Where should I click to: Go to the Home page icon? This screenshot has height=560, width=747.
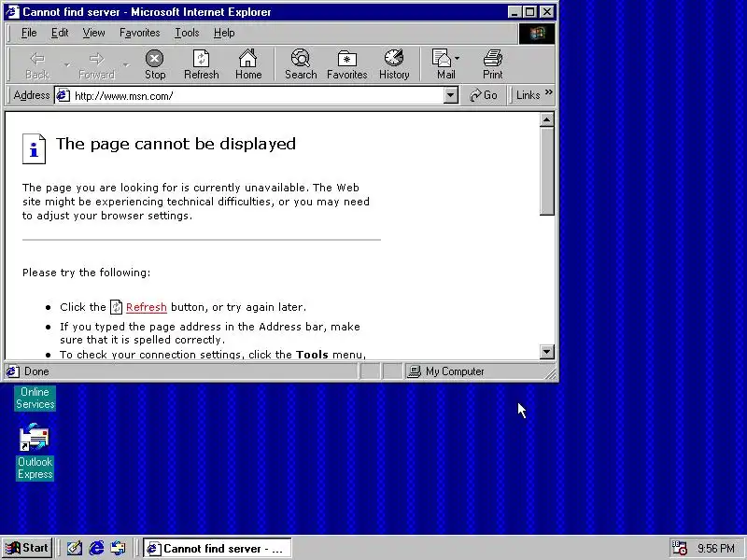pyautogui.click(x=248, y=64)
